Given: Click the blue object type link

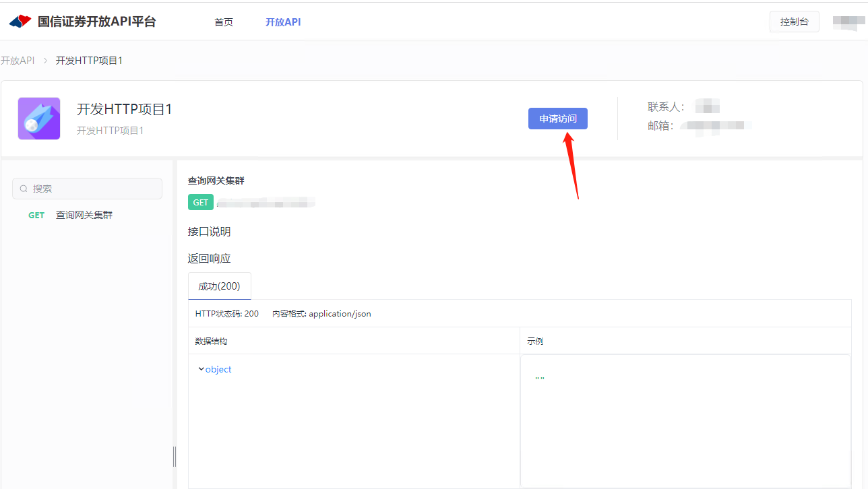Looking at the screenshot, I should (218, 370).
